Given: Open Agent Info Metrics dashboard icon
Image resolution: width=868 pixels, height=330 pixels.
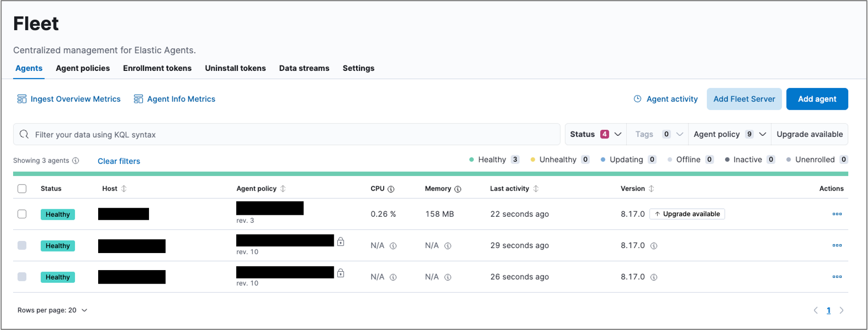Looking at the screenshot, I should click(138, 99).
